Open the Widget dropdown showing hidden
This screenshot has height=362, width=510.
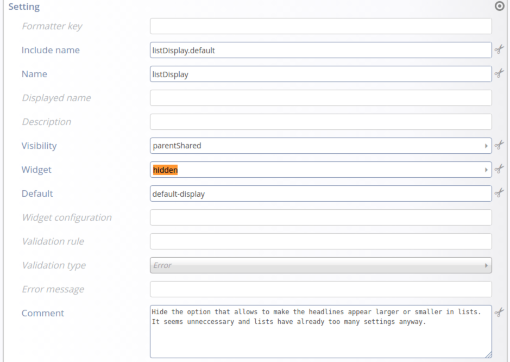[x=321, y=170]
